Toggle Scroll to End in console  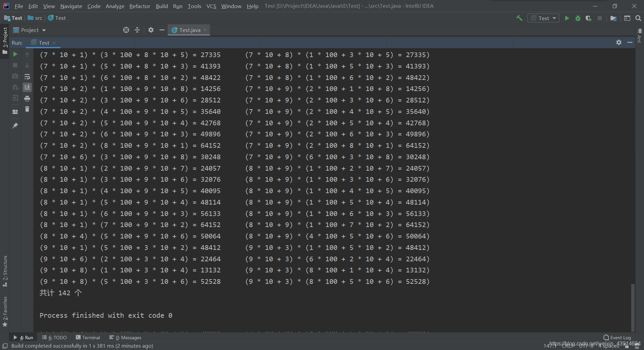point(27,87)
